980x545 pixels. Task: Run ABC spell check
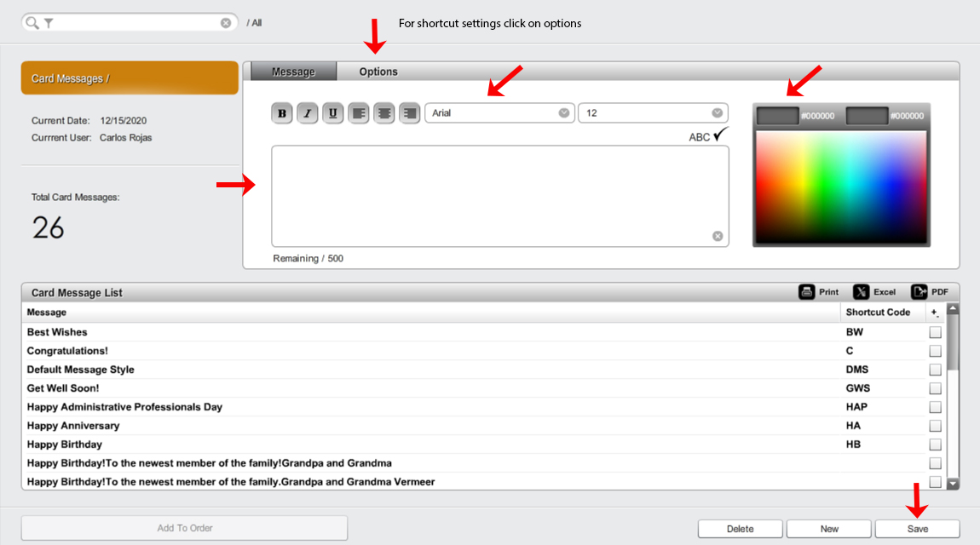[x=709, y=135]
